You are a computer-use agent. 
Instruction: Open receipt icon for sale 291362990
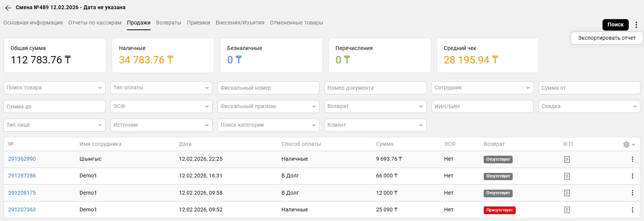567,159
